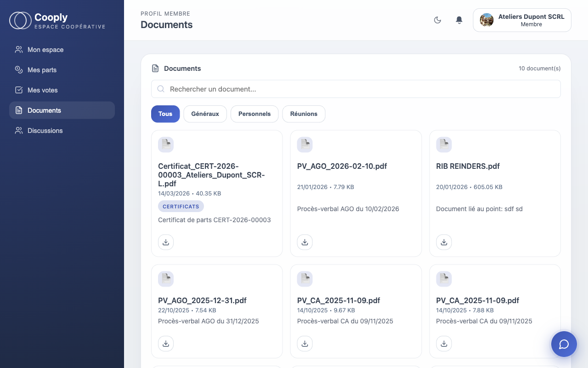
Task: Click the text Procès-verbal AGO du 10/02/2026
Action: pyautogui.click(x=348, y=209)
